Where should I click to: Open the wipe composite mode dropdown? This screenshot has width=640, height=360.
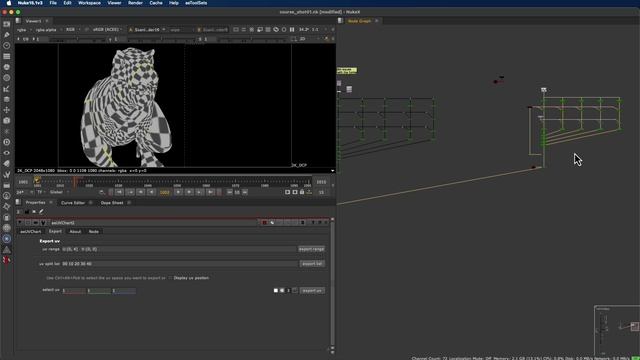[x=181, y=30]
